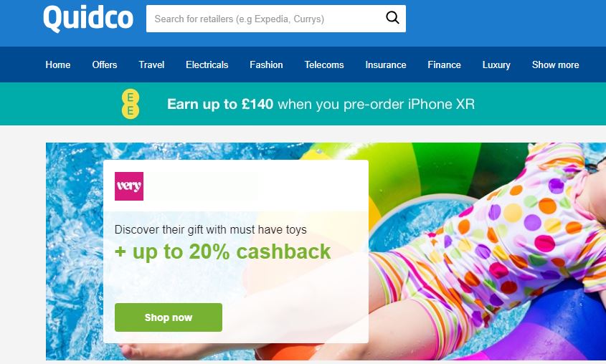This screenshot has width=606, height=364.
Task: Select the Luxury category
Action: (x=496, y=65)
